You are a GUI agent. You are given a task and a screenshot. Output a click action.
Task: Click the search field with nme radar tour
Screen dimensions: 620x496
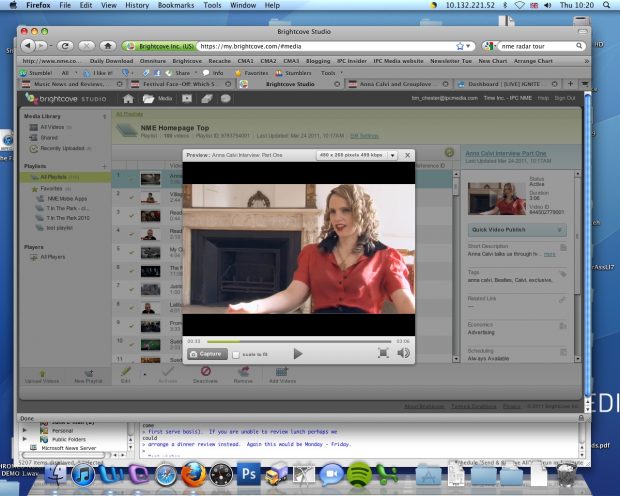coord(537,46)
